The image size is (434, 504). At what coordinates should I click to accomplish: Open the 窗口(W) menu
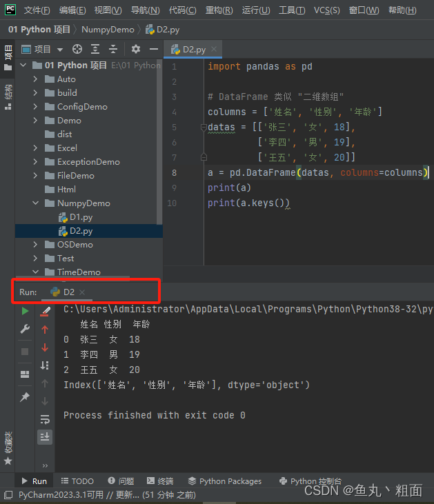click(x=364, y=10)
